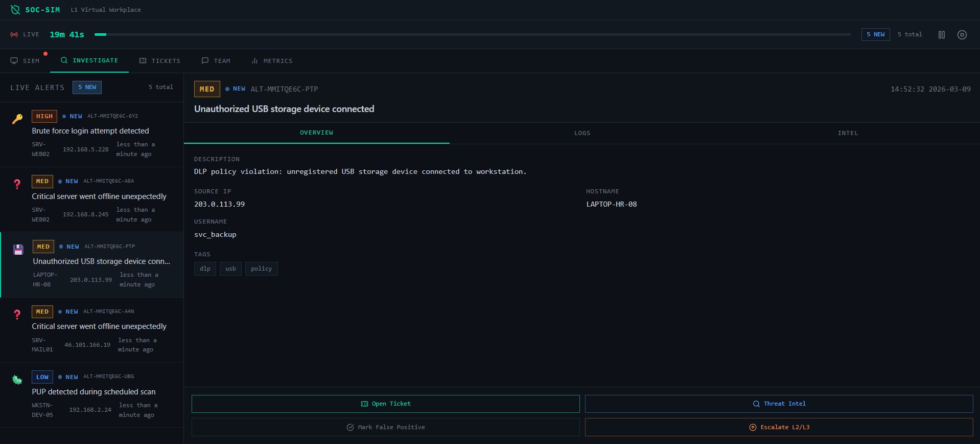
Task: Click the bug icon on PUP alert
Action: [x=17, y=380]
